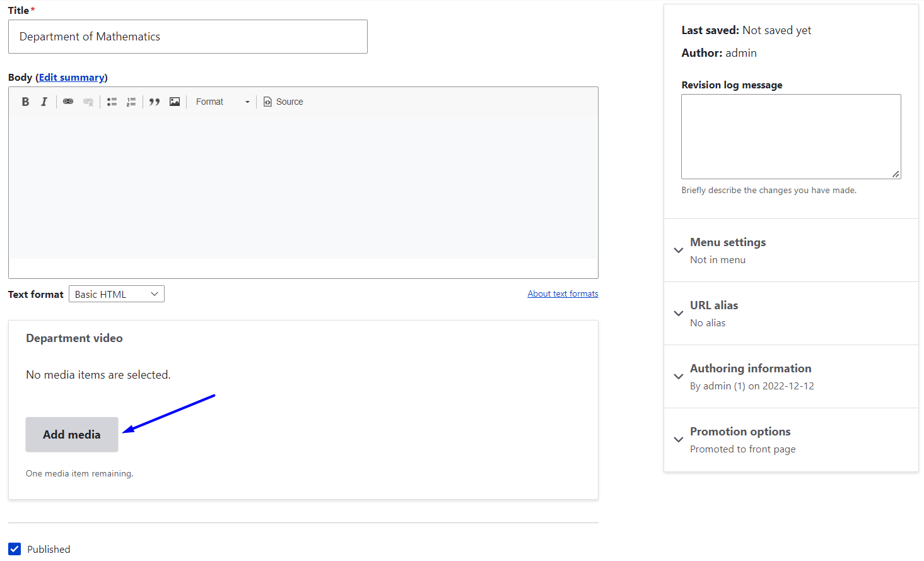Click the Unlink icon in the toolbar
The width and height of the screenshot is (924, 561).
(88, 102)
